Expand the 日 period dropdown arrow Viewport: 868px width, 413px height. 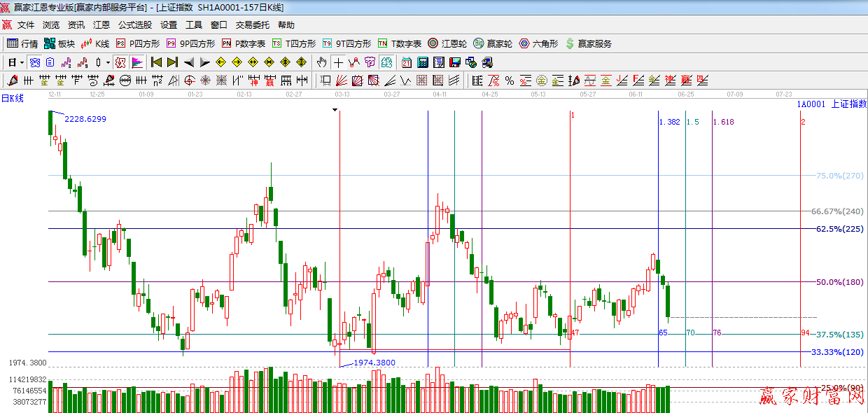pyautogui.click(x=22, y=62)
